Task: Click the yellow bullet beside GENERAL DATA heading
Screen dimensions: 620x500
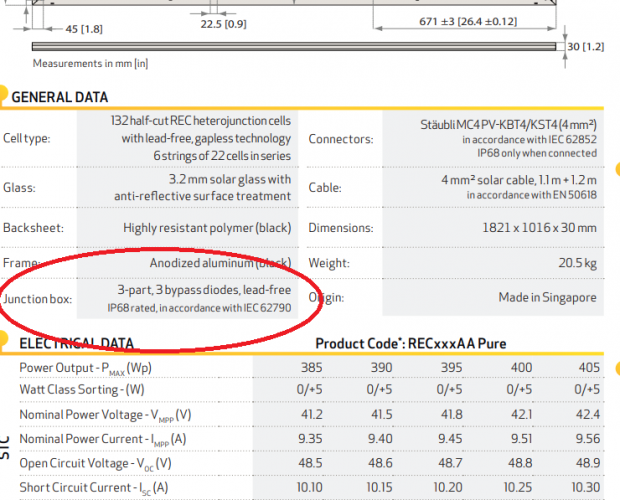Action: [x=3, y=94]
